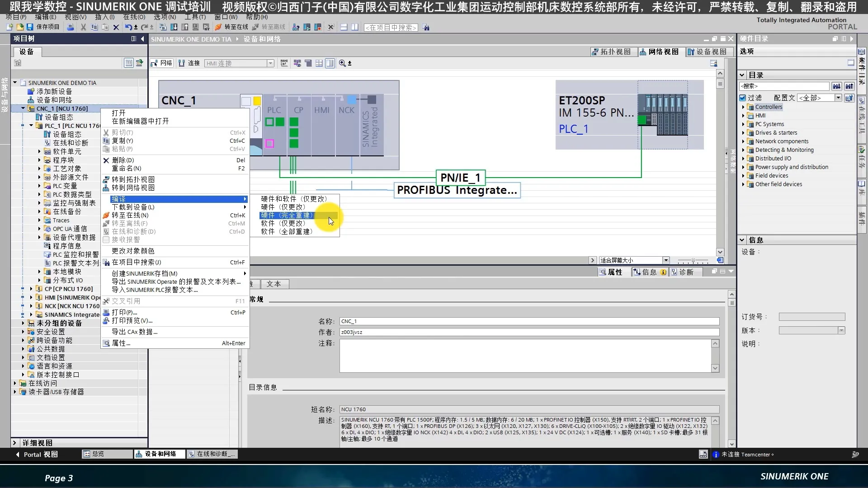The image size is (868, 488).
Task: Click the go online icon
Action: pyautogui.click(x=218, y=27)
